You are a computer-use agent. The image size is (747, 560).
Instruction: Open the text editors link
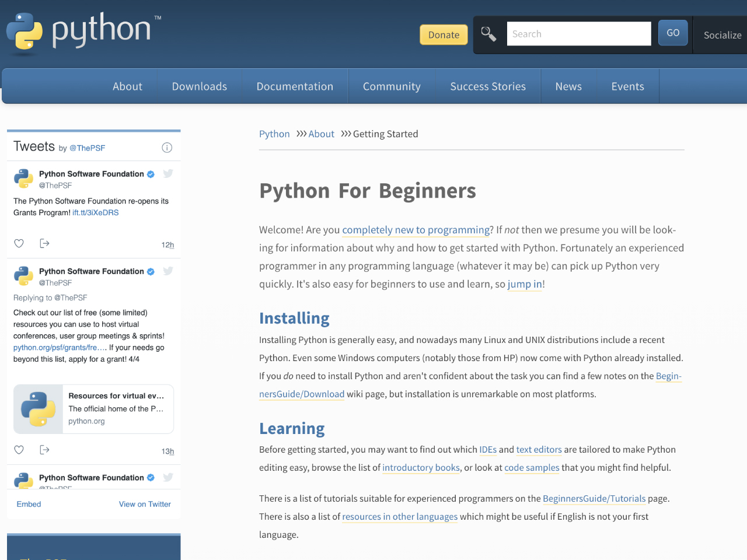539,449
